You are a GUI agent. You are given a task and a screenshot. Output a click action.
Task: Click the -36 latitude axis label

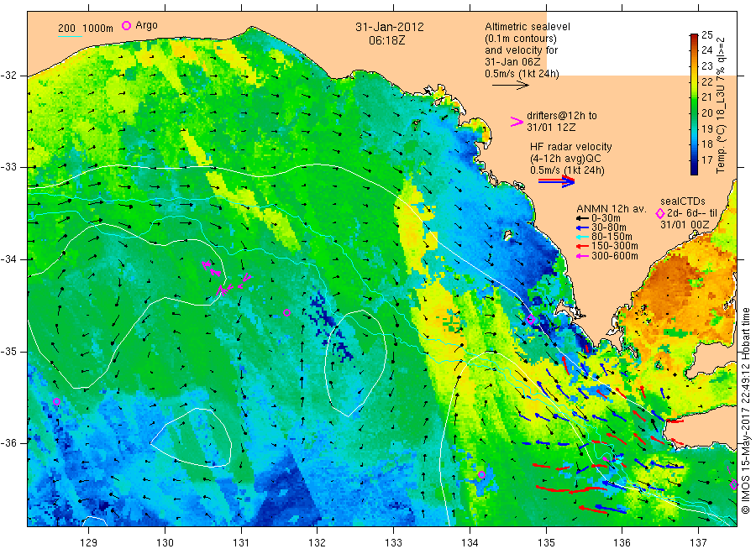[x=8, y=442]
